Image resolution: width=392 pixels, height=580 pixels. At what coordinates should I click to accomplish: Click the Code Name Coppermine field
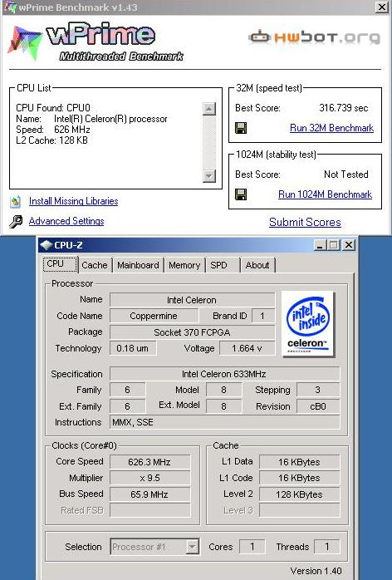(x=154, y=316)
